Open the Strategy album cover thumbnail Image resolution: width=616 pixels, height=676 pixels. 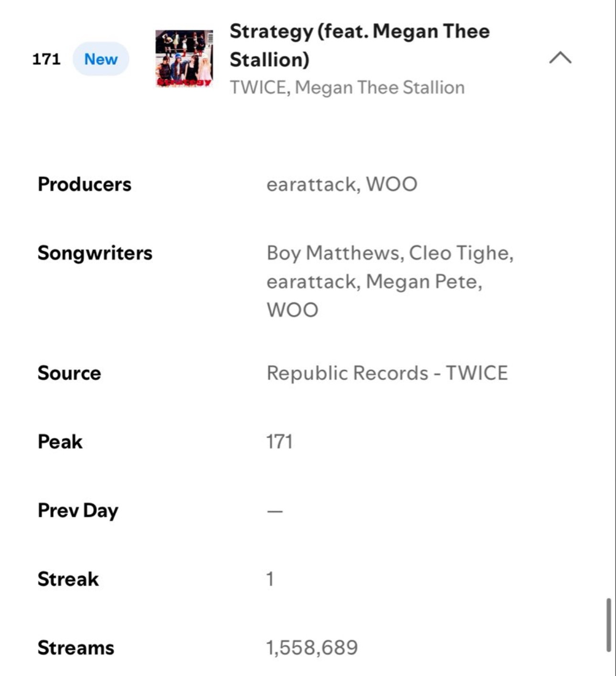coord(184,59)
